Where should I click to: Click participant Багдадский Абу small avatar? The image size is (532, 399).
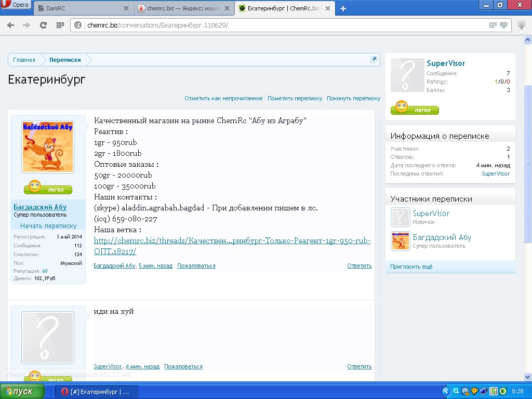401,241
